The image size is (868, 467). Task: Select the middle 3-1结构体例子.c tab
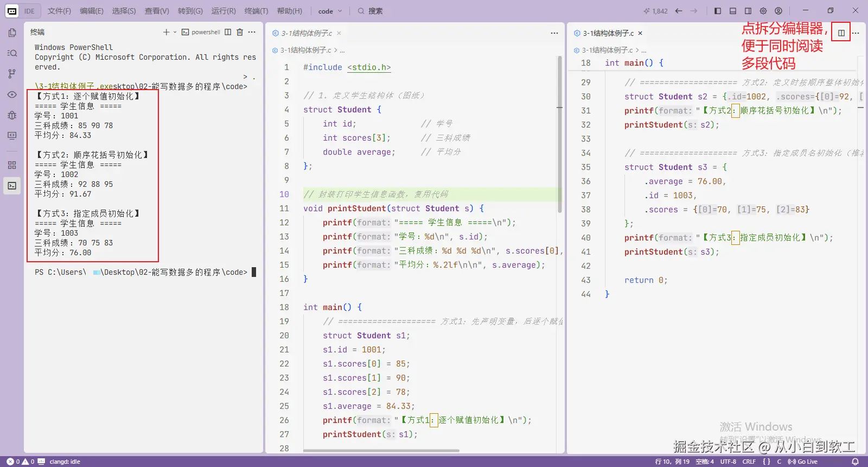click(307, 33)
